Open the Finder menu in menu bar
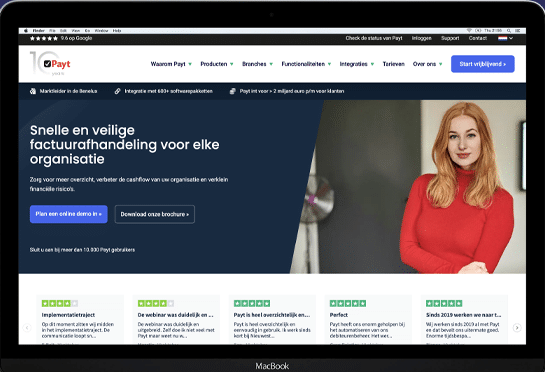This screenshot has height=372, width=545. point(38,31)
